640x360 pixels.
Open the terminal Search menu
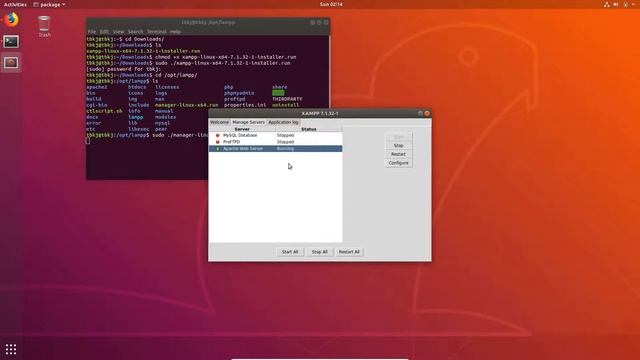pos(135,31)
